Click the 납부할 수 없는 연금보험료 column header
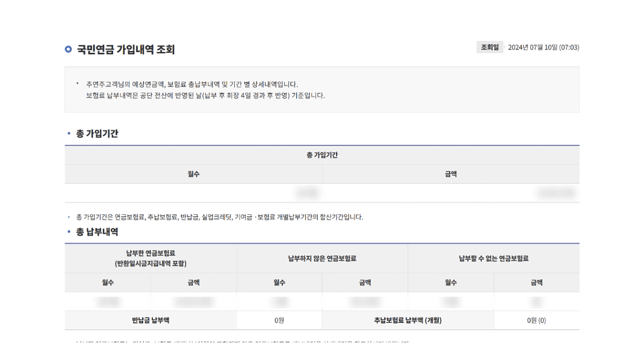Screen dimensions: 644x351 tap(493, 258)
